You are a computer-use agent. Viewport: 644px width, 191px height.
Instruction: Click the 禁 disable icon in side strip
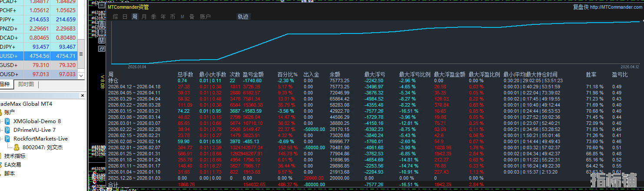102,40
